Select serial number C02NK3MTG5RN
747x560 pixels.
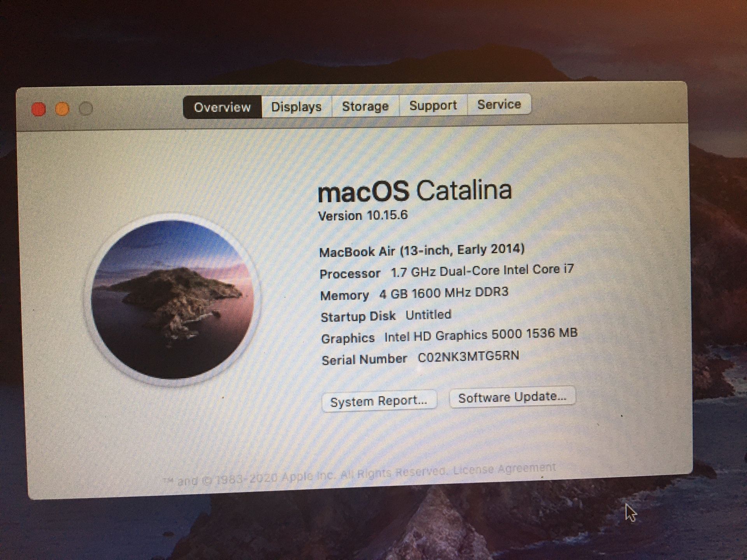(x=468, y=357)
